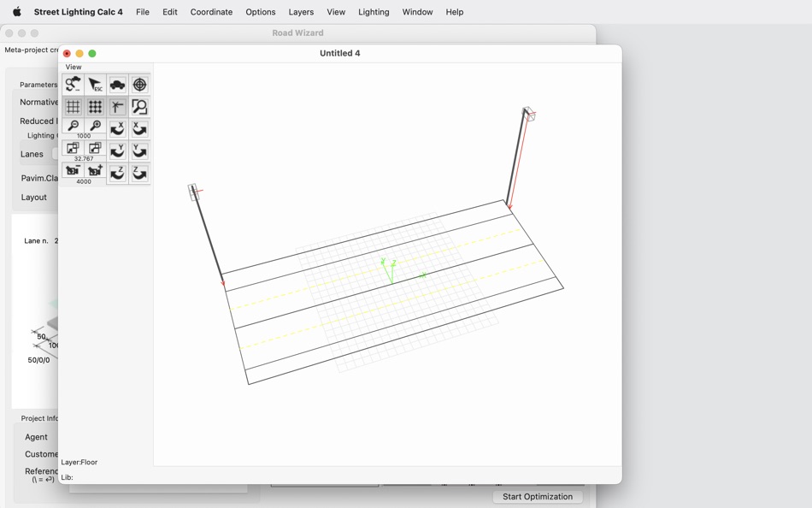Viewport: 812px width, 508px height.
Task: Click the Lib: status label
Action: tap(67, 477)
